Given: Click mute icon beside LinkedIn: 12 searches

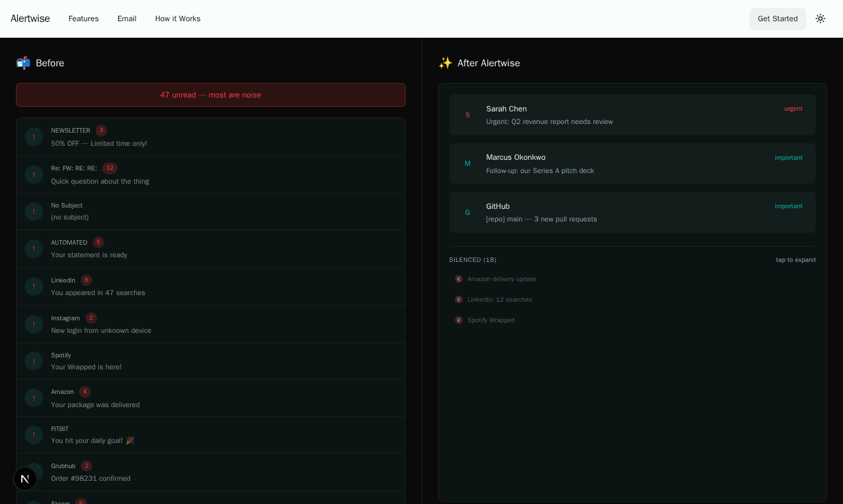Looking at the screenshot, I should pos(459,300).
